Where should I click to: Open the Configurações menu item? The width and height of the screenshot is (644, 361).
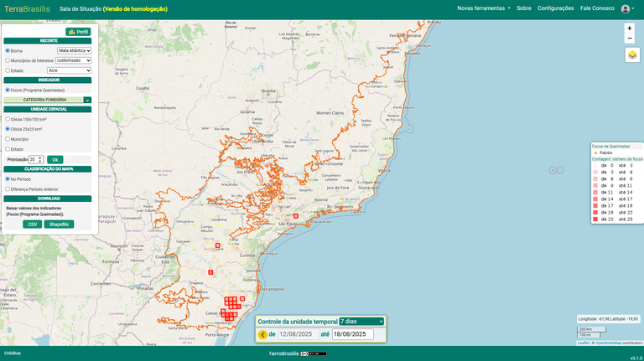[555, 8]
